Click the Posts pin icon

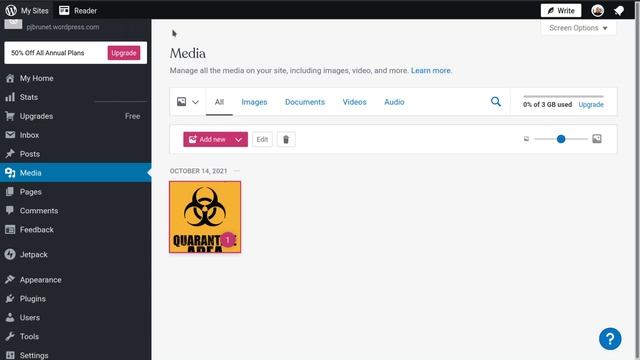point(10,154)
